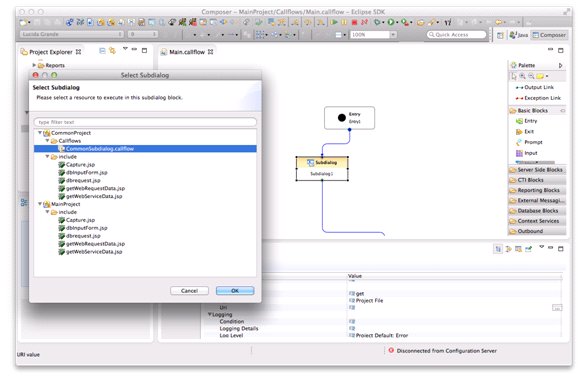The image size is (580, 377).
Task: Open the Outbound palette drawer
Action: coord(537,231)
